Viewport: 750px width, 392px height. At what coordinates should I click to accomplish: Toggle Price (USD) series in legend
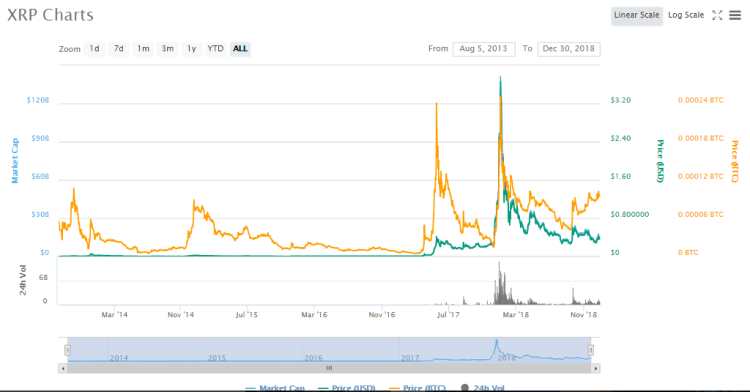[x=347, y=388]
